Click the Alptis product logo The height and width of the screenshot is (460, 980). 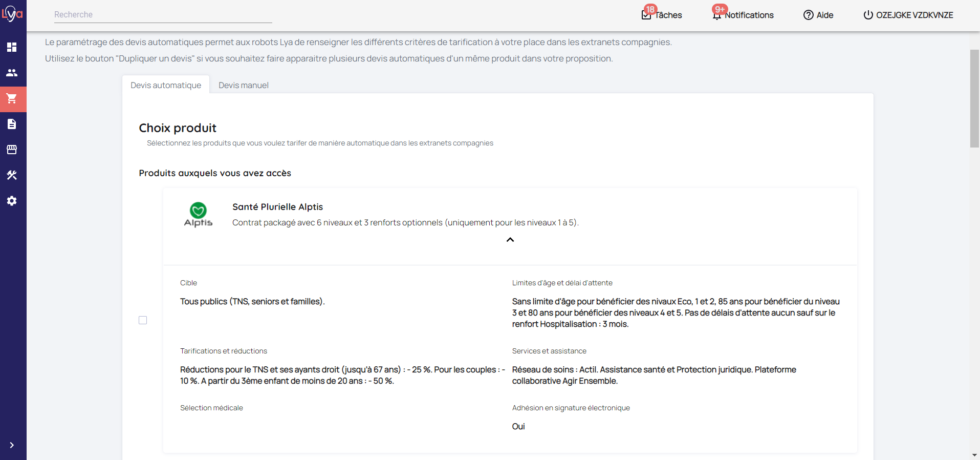(x=198, y=215)
